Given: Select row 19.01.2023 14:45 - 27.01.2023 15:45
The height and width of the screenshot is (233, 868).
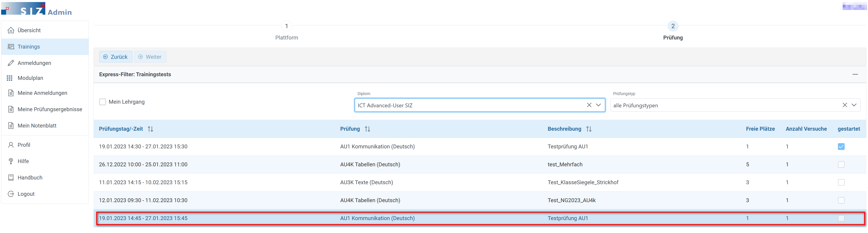Looking at the screenshot, I should point(480,218).
